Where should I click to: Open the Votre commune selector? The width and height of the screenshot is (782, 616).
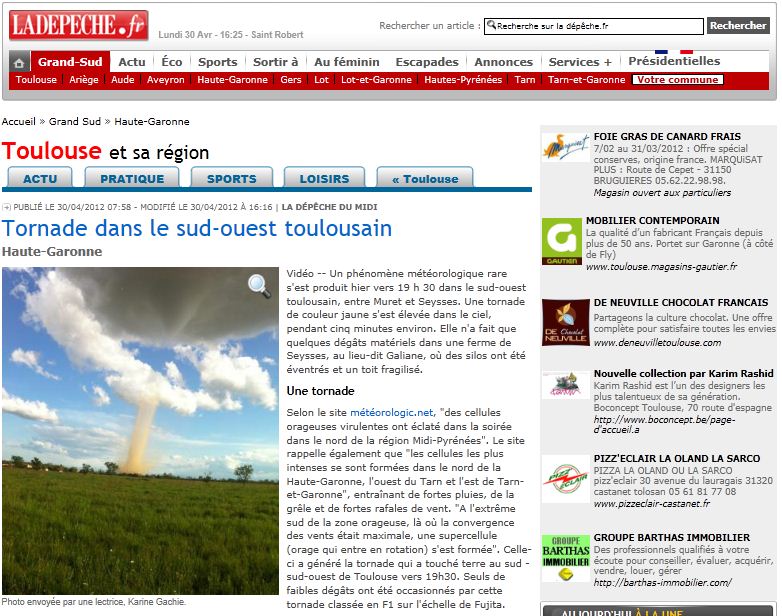pos(678,80)
